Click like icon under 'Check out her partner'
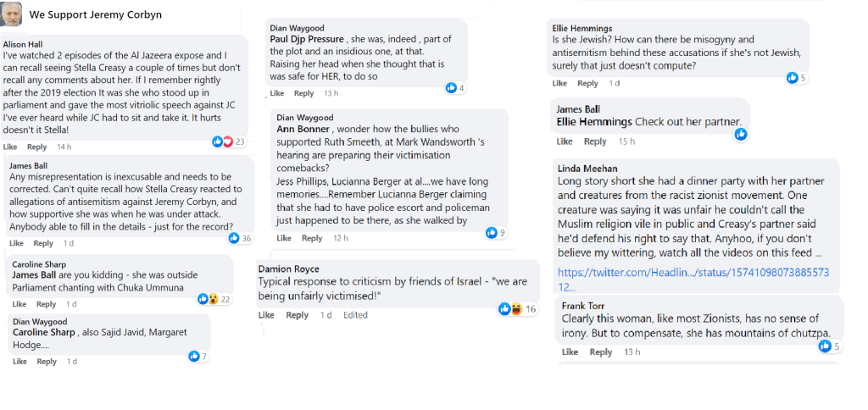This screenshot has height=410, width=868. 741,134
